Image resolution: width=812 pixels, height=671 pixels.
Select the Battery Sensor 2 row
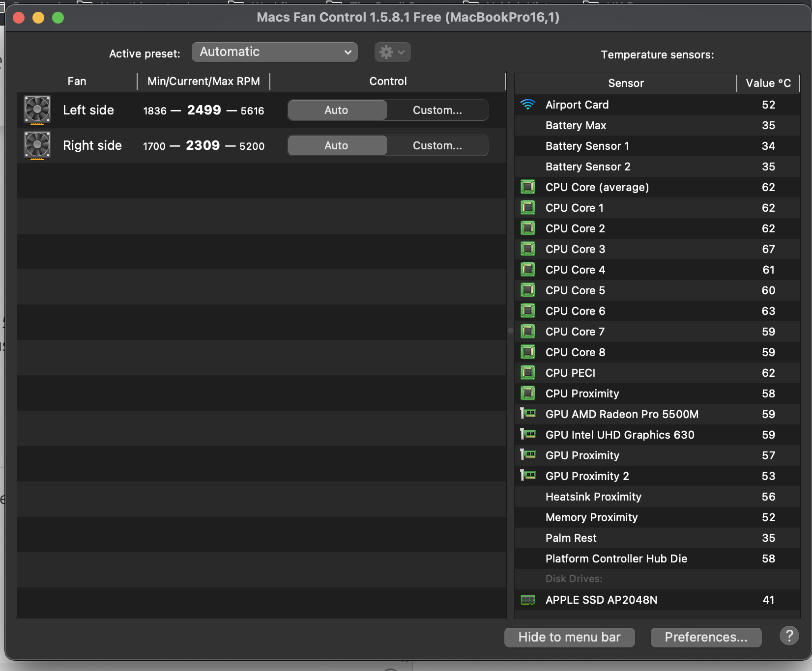658,167
